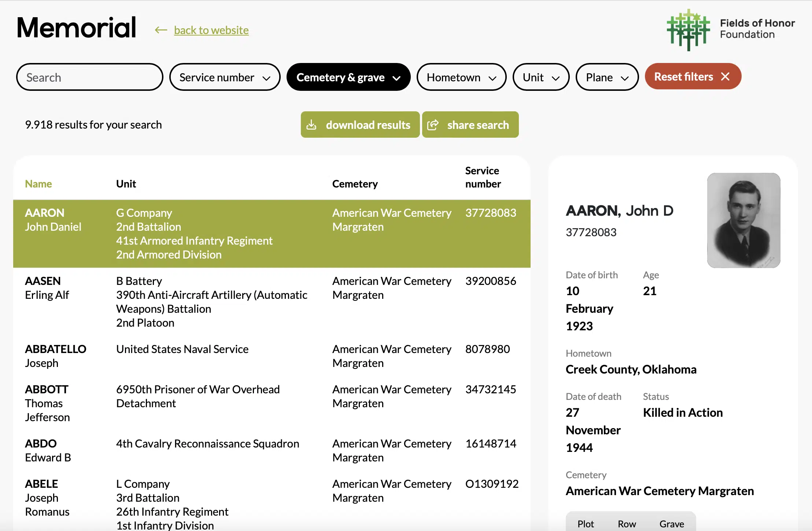Click the X icon on Reset filters
The height and width of the screenshot is (531, 812).
[x=725, y=77]
